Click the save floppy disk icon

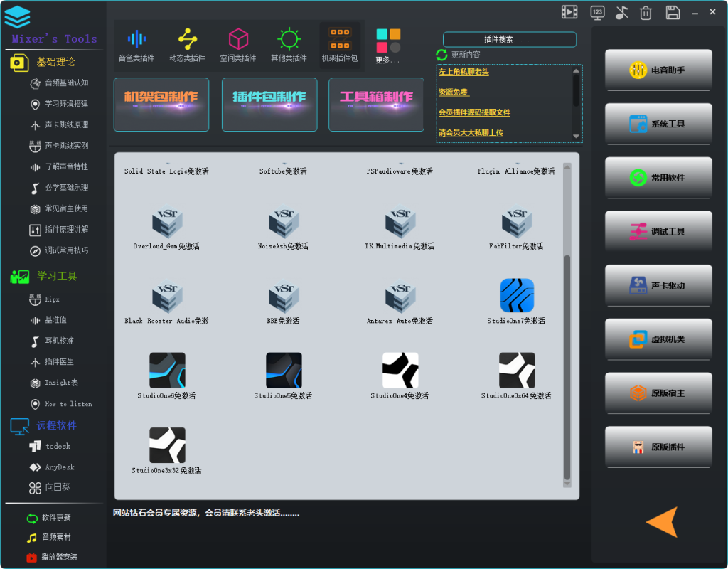point(673,13)
